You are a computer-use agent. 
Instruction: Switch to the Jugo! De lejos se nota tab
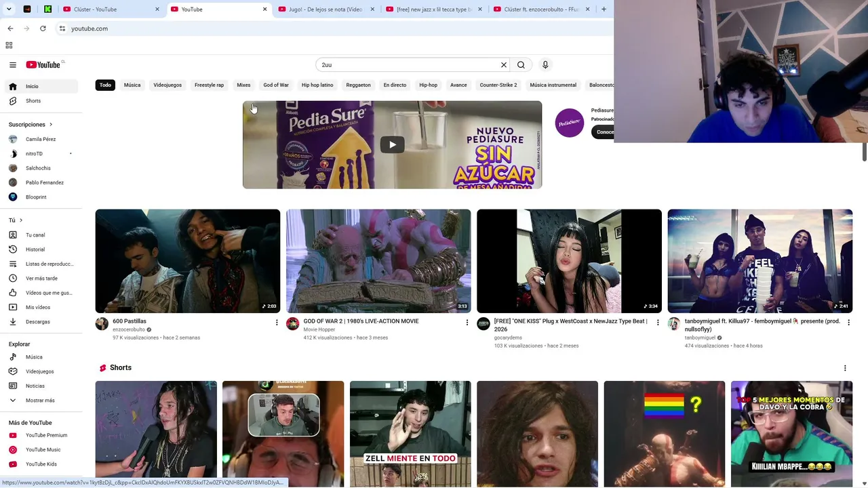pyautogui.click(x=328, y=9)
